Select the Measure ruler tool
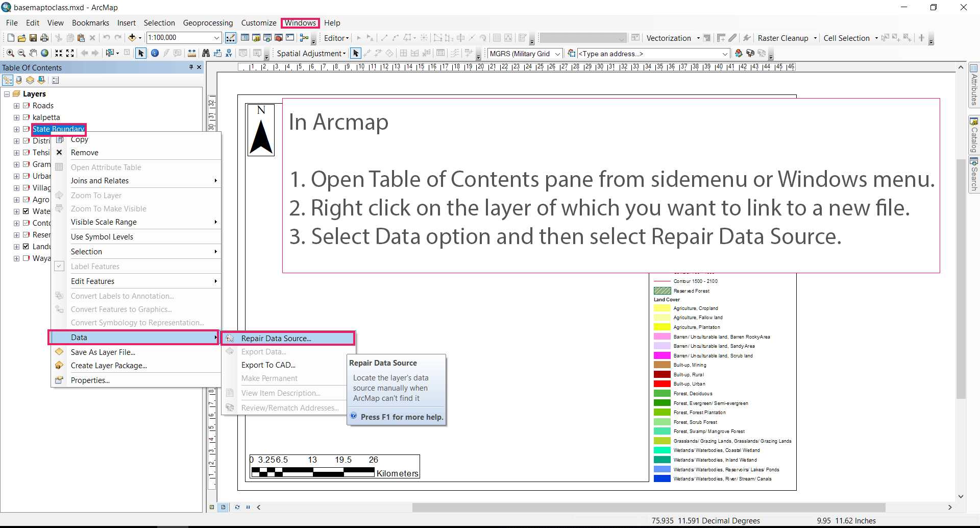Viewport: 980px width, 528px height. (x=192, y=53)
